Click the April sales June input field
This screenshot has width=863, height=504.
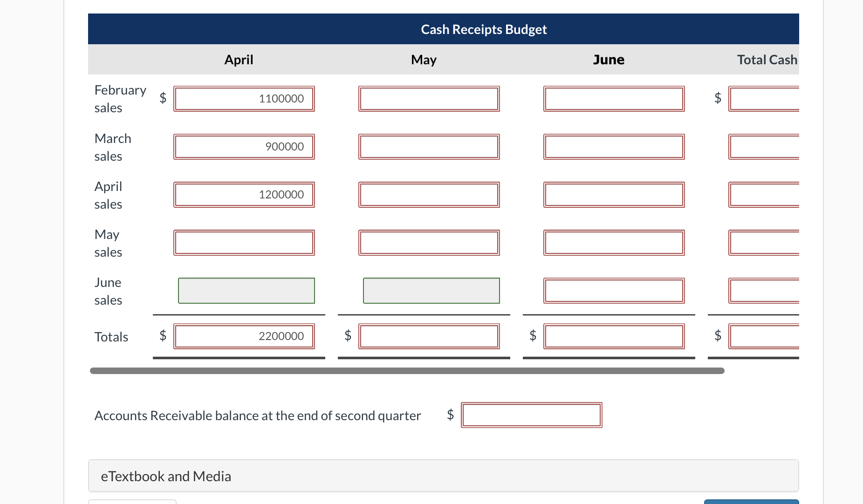[x=614, y=195]
